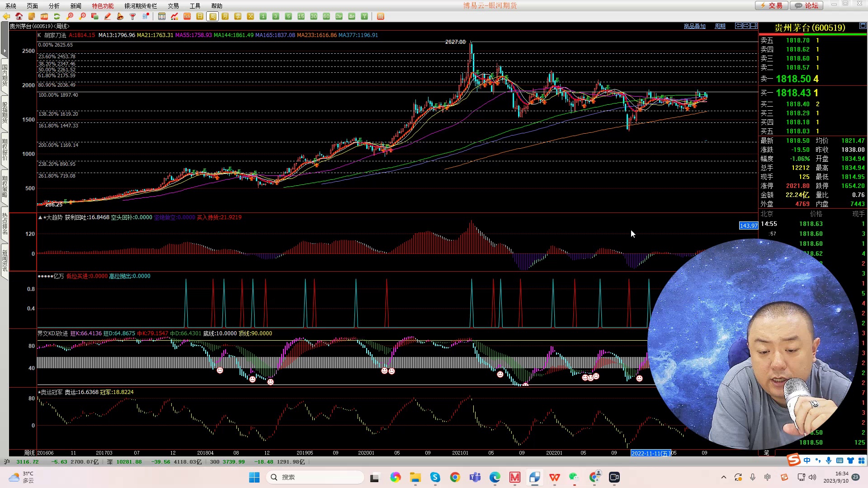
Task: Click the funnel filter toolbar icon
Action: pyautogui.click(x=133, y=16)
